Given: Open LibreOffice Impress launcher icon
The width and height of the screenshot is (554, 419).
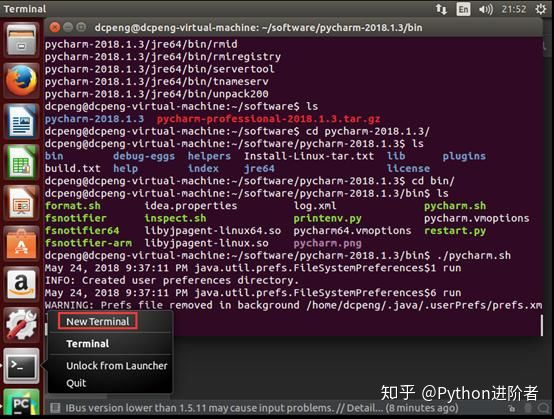Looking at the screenshot, I should (x=21, y=203).
